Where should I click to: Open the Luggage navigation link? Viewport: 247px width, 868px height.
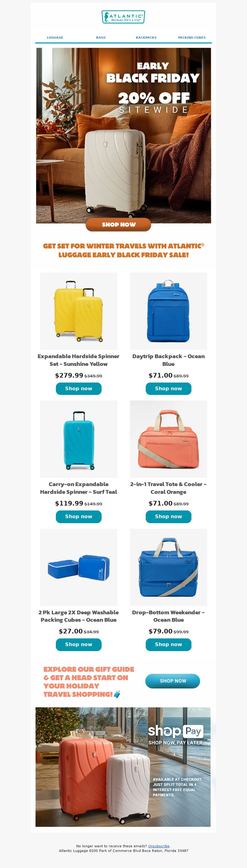point(55,37)
